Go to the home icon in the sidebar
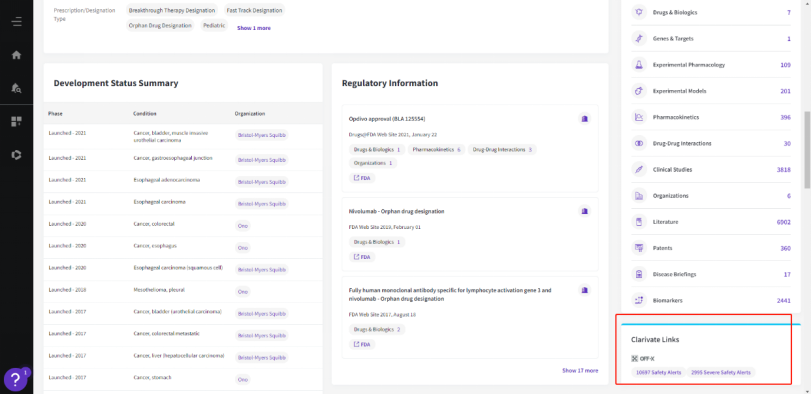This screenshot has height=394, width=811. pos(17,55)
